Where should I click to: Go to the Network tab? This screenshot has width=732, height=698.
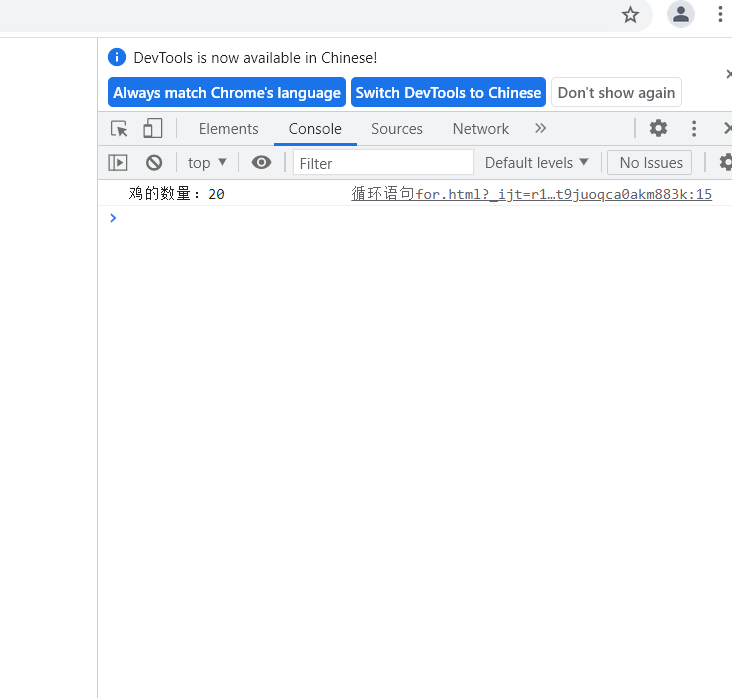[x=481, y=129]
